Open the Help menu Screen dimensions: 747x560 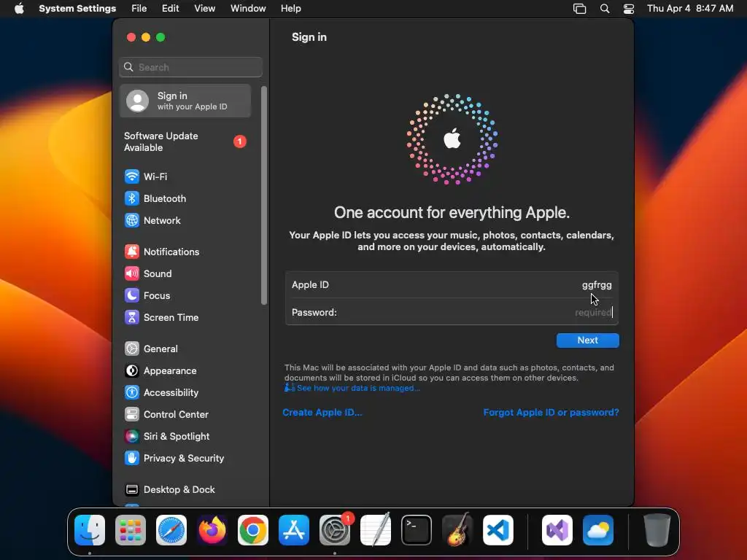coord(290,9)
